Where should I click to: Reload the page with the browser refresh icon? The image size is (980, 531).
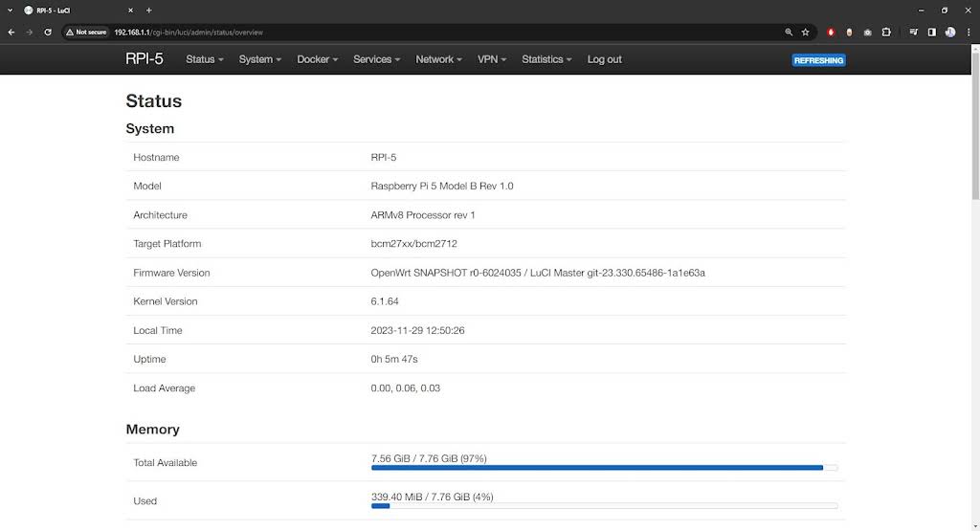[x=47, y=32]
